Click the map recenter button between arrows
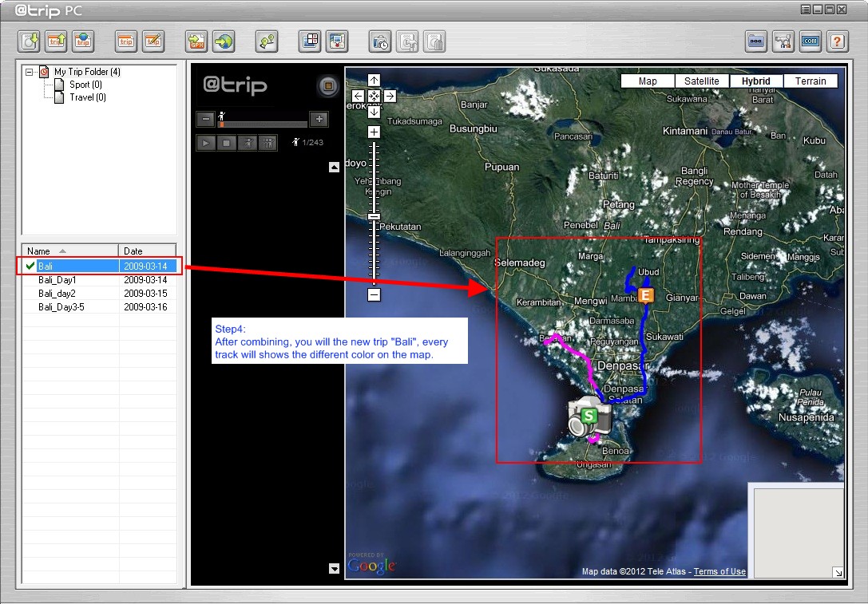The width and height of the screenshot is (868, 604). pyautogui.click(x=375, y=97)
